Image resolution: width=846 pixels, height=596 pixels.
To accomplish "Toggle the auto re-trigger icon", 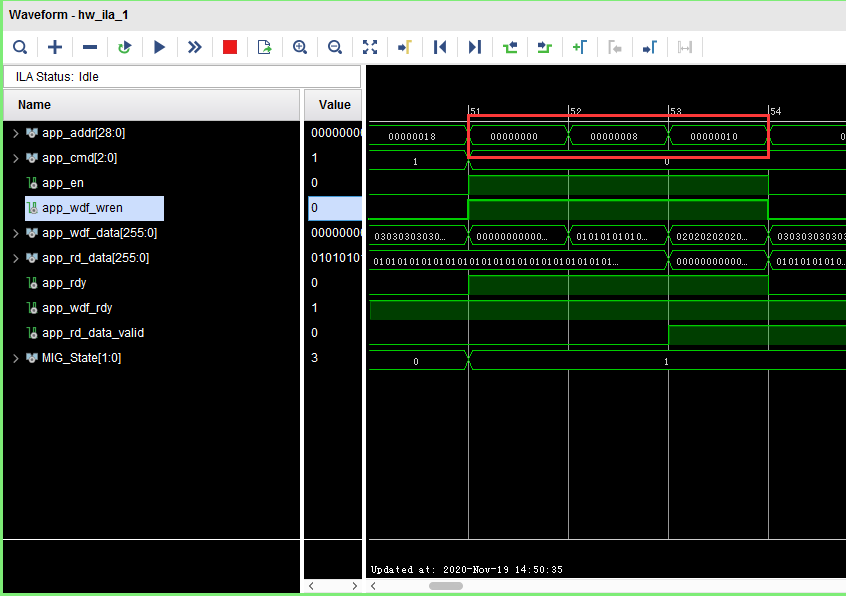I will pos(125,47).
